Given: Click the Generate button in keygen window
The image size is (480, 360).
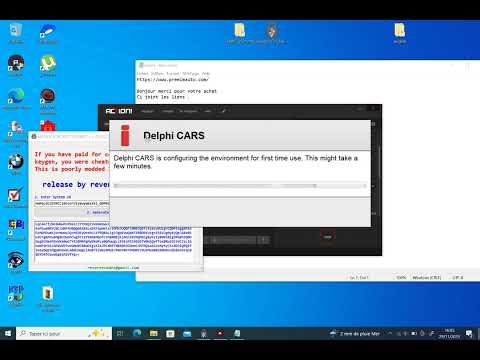Looking at the screenshot, I should click(x=72, y=212).
